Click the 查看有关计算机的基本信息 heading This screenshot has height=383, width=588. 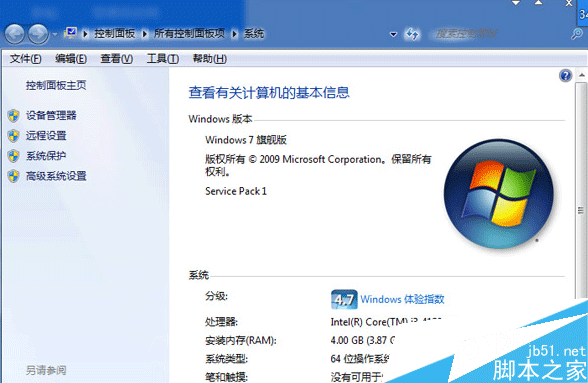pos(269,93)
